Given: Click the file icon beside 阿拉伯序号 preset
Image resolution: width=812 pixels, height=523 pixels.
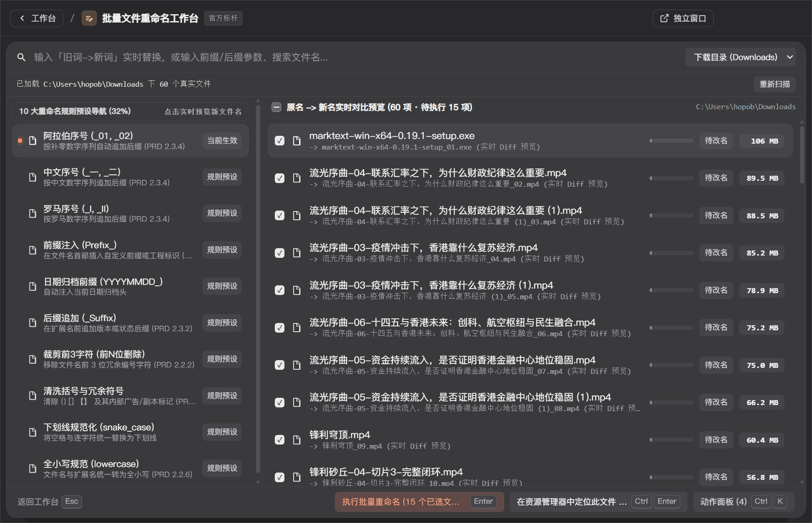Looking at the screenshot, I should pos(33,140).
